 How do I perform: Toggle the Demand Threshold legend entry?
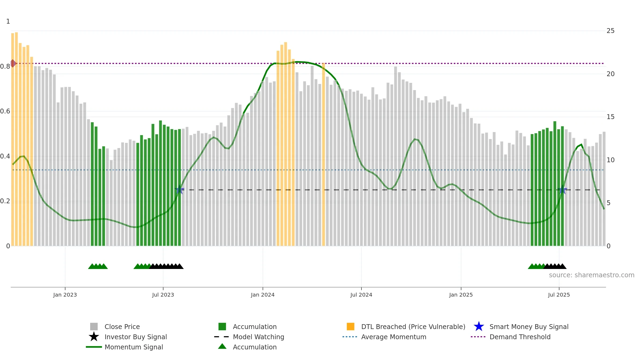click(511, 337)
